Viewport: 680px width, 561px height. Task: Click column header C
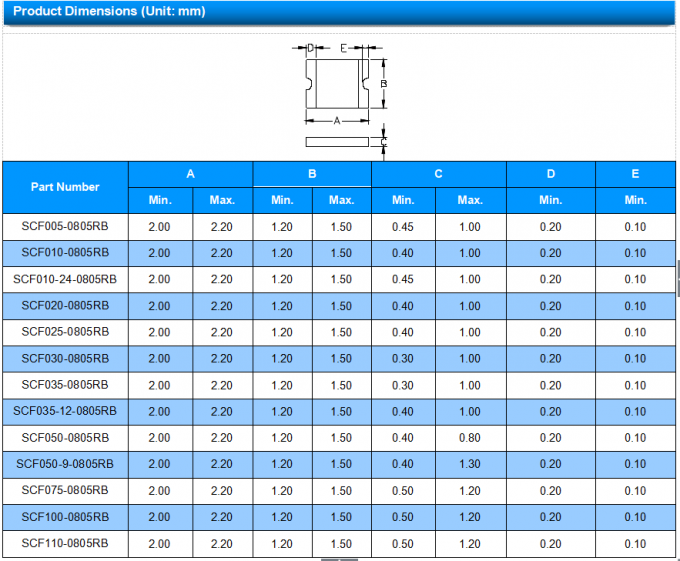coord(438,174)
